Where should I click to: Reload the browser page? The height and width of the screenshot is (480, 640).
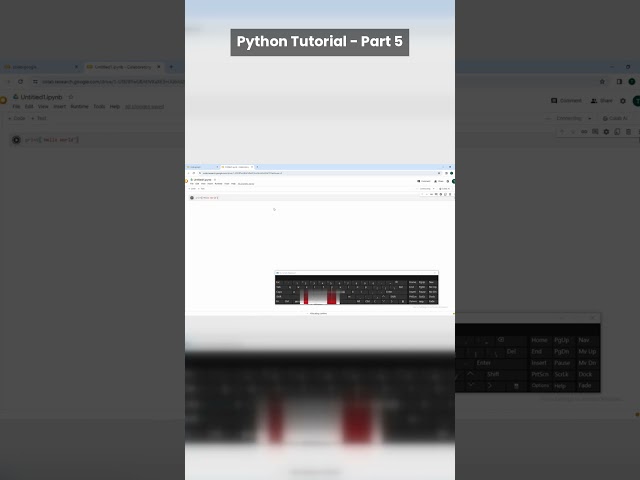[20, 82]
